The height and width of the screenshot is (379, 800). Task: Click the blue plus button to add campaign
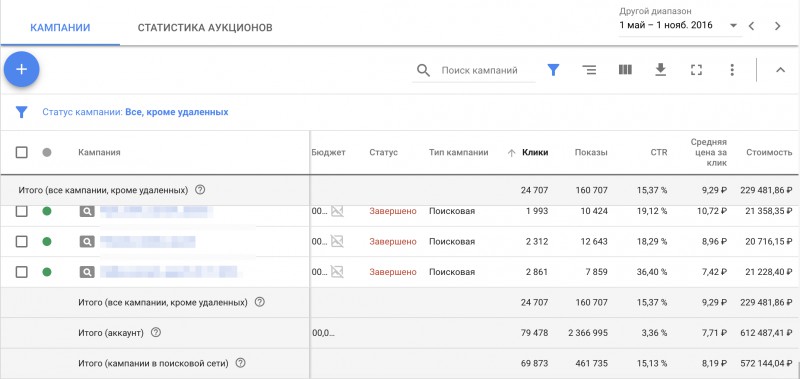click(21, 70)
